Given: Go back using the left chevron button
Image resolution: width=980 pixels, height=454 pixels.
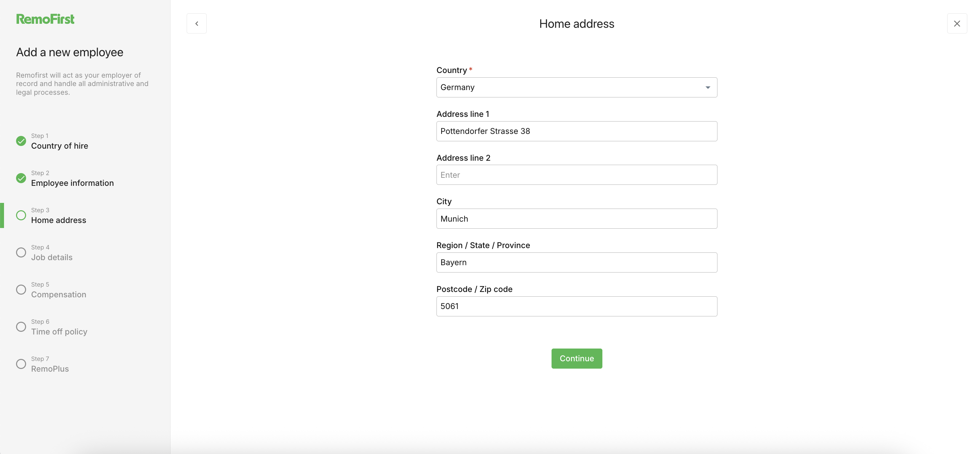Looking at the screenshot, I should tap(197, 24).
